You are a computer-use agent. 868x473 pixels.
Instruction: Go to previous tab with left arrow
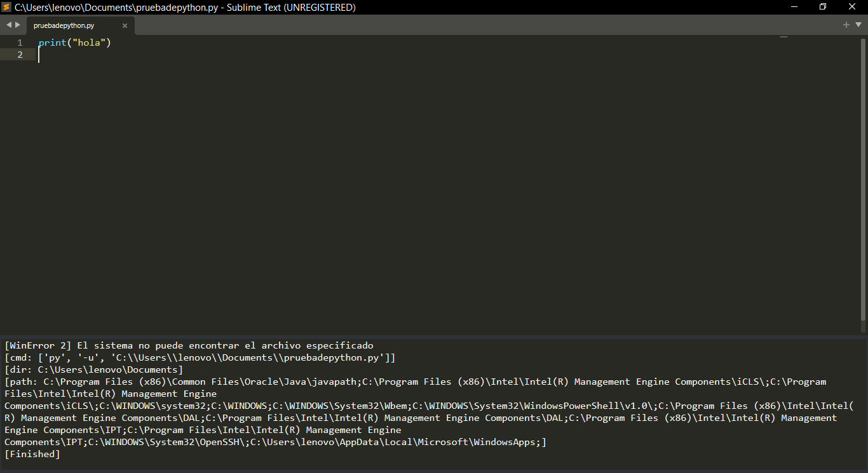coord(9,25)
